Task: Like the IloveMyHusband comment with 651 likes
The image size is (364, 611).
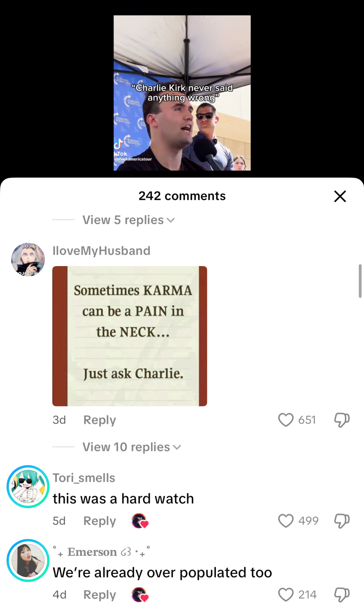Action: (286, 420)
